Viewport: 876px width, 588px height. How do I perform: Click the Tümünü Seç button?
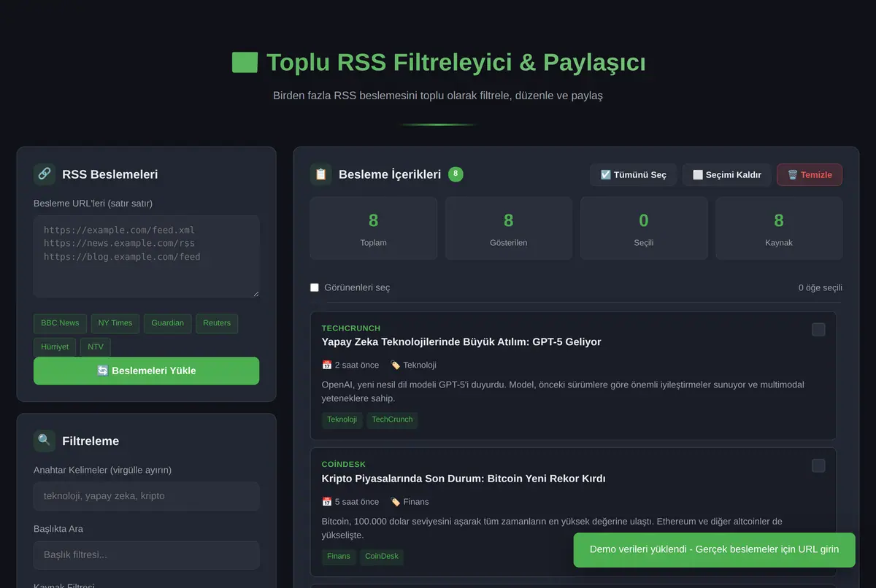pos(633,174)
